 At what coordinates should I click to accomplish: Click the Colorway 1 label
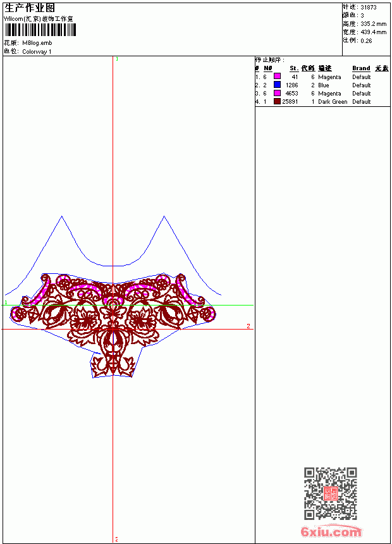tap(37, 52)
